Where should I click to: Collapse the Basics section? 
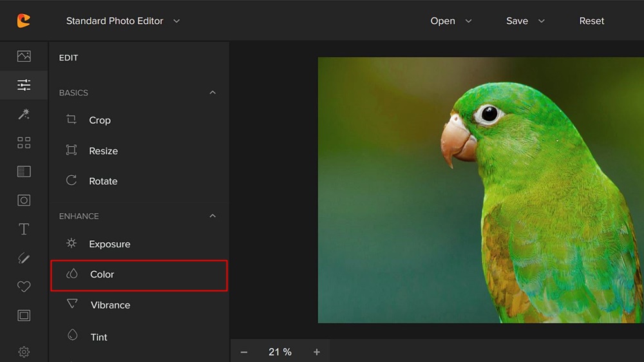click(x=213, y=93)
